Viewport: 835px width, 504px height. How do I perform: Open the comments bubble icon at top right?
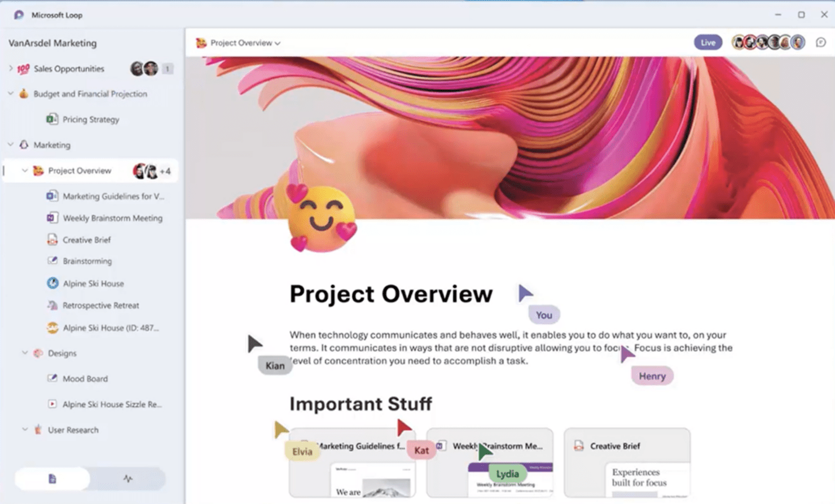821,42
